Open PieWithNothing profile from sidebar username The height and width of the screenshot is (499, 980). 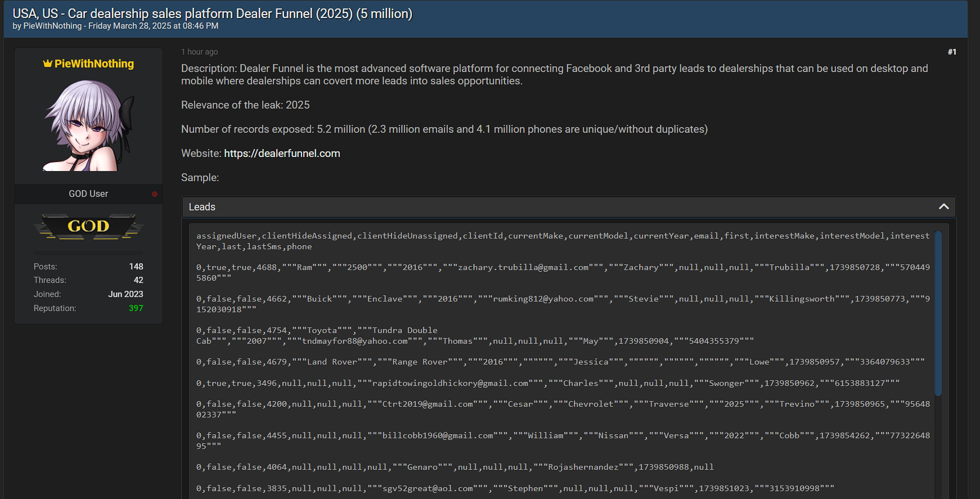coord(94,64)
